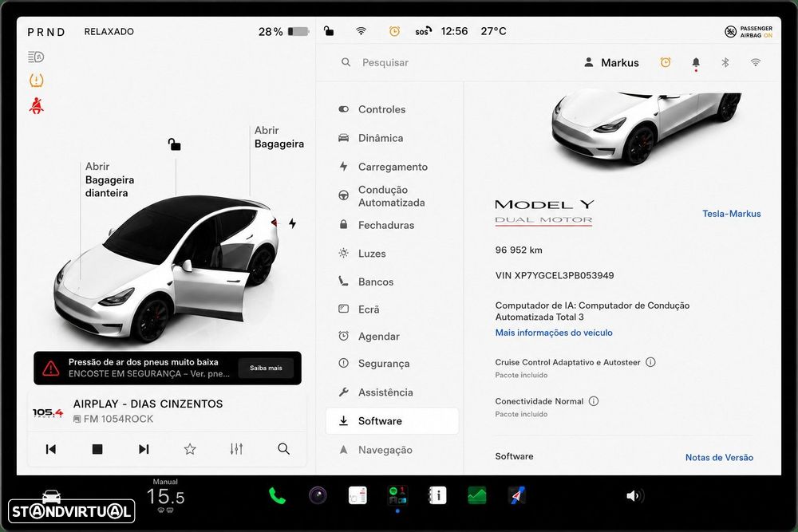Search media with magnifier icon

pyautogui.click(x=284, y=449)
